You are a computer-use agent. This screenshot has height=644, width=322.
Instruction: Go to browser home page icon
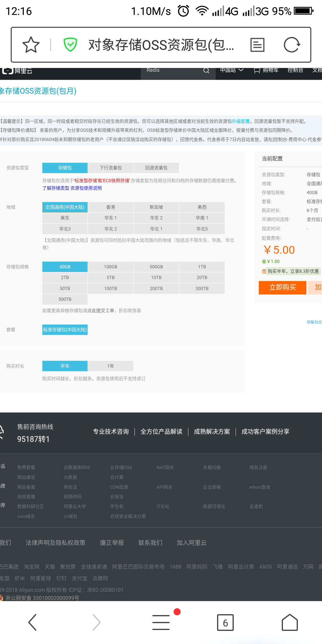290,622
